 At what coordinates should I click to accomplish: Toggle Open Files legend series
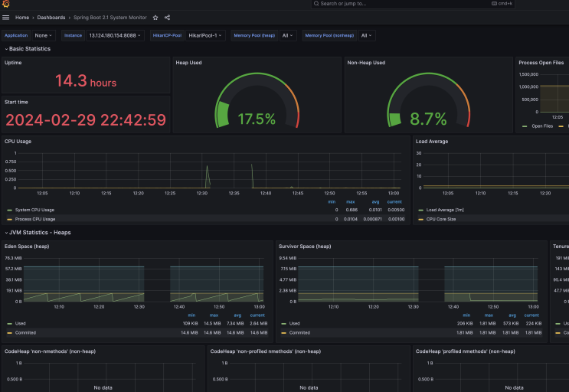[542, 126]
